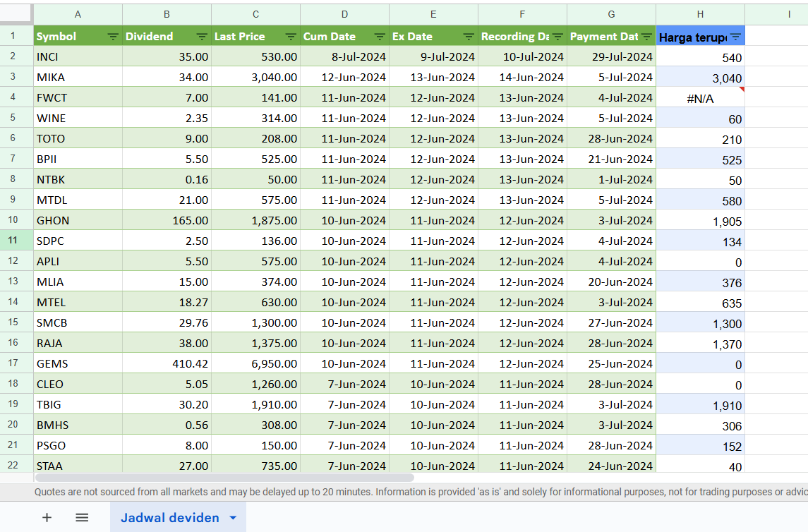Open filter for the Last Price column
Image resolution: width=808 pixels, height=532 pixels.
(x=291, y=37)
